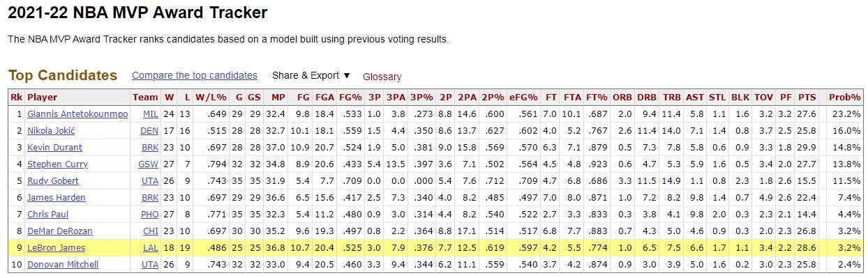The image size is (868, 278).
Task: Open the Glossary link
Action: tap(382, 77)
